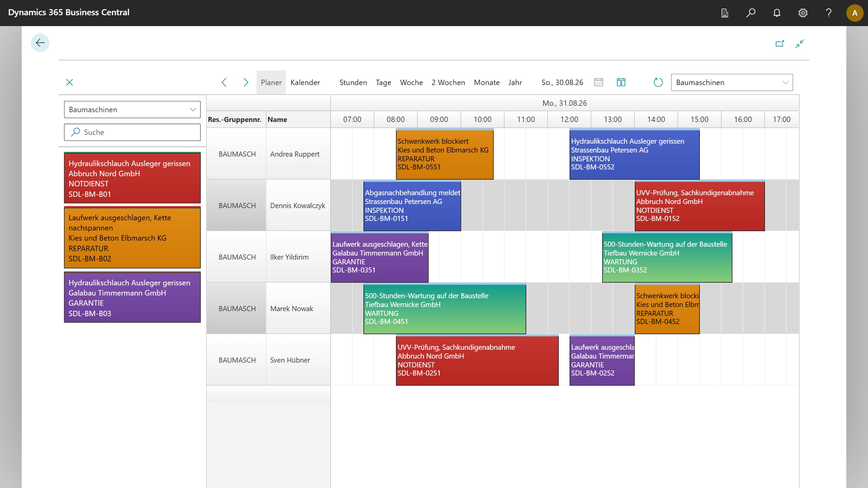
Task: Click the 12:00 time column header
Action: coord(569,119)
